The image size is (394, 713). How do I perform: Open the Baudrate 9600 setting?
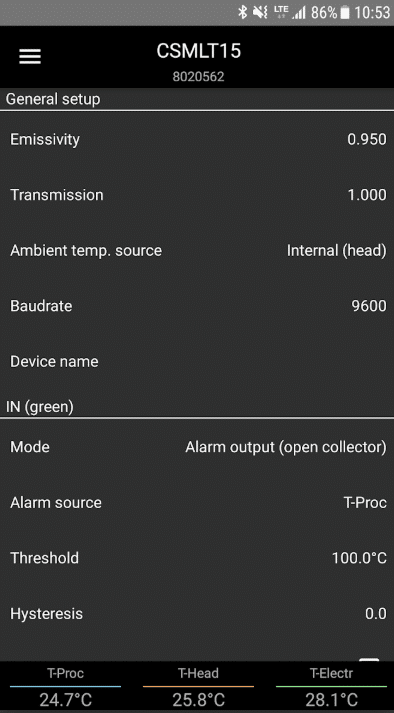tap(197, 306)
